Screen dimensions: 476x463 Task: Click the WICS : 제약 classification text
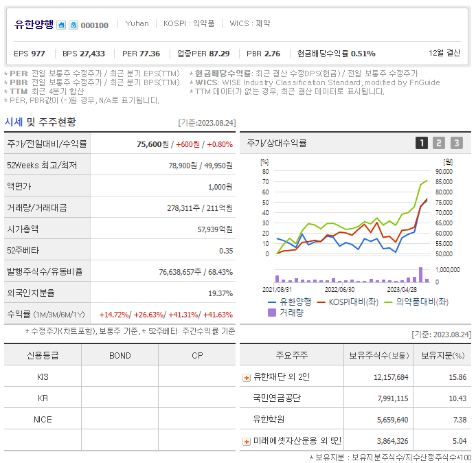point(250,23)
